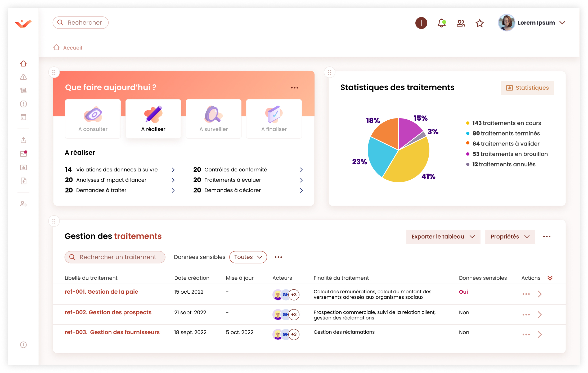Open the user settings sidebar icon

23,204
